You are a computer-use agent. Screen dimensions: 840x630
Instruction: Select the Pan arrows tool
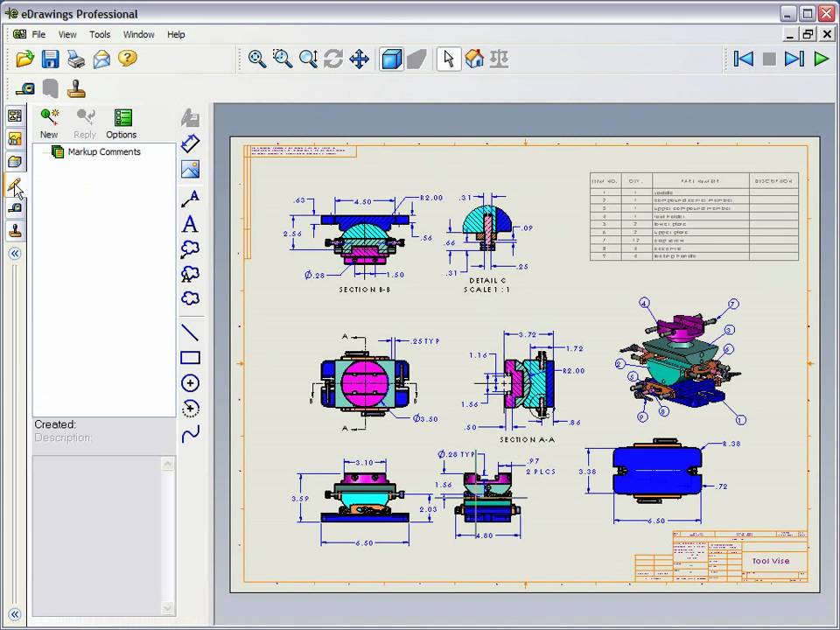(x=359, y=59)
